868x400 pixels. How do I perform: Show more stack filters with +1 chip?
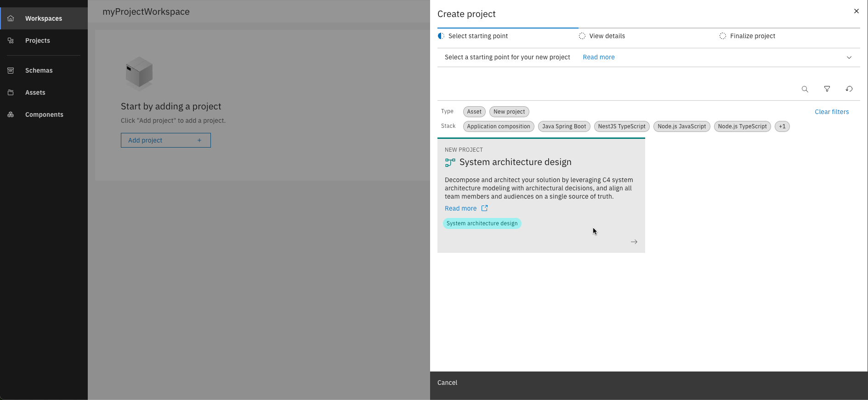782,126
